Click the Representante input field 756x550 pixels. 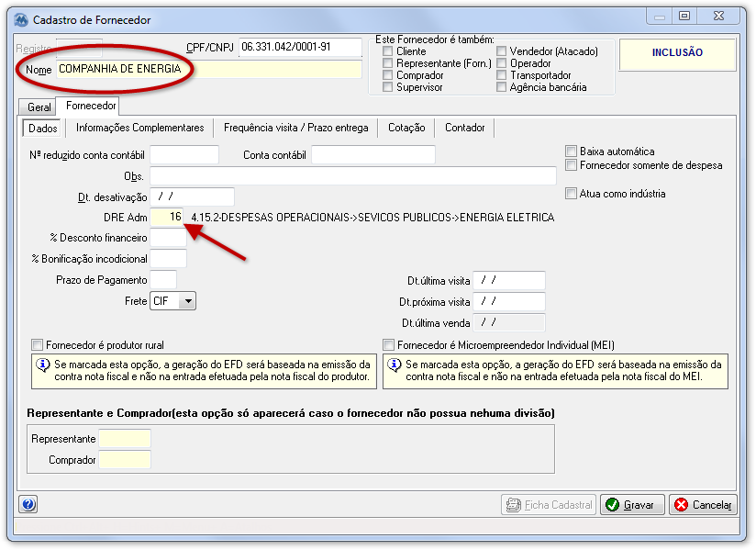pyautogui.click(x=125, y=439)
